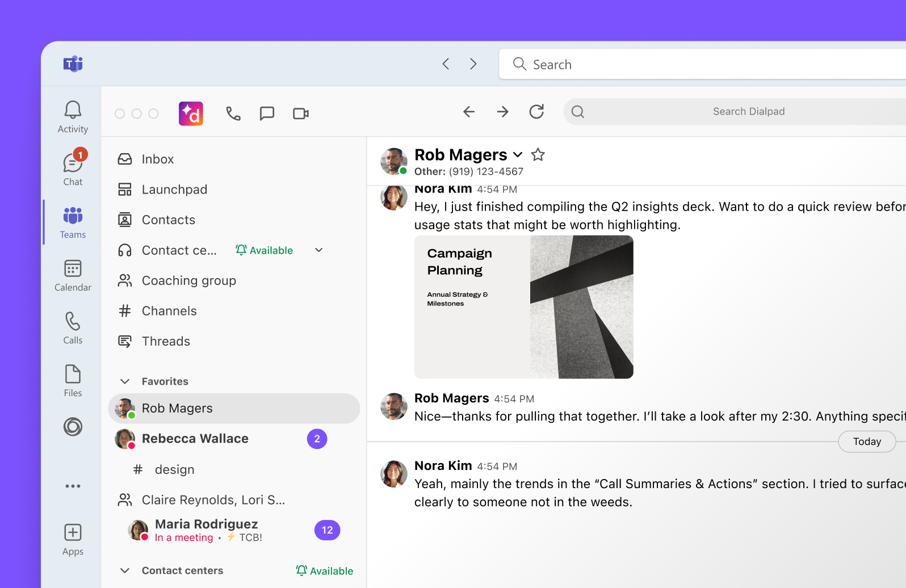Click the first window control circle
The image size is (906, 588).
point(120,114)
